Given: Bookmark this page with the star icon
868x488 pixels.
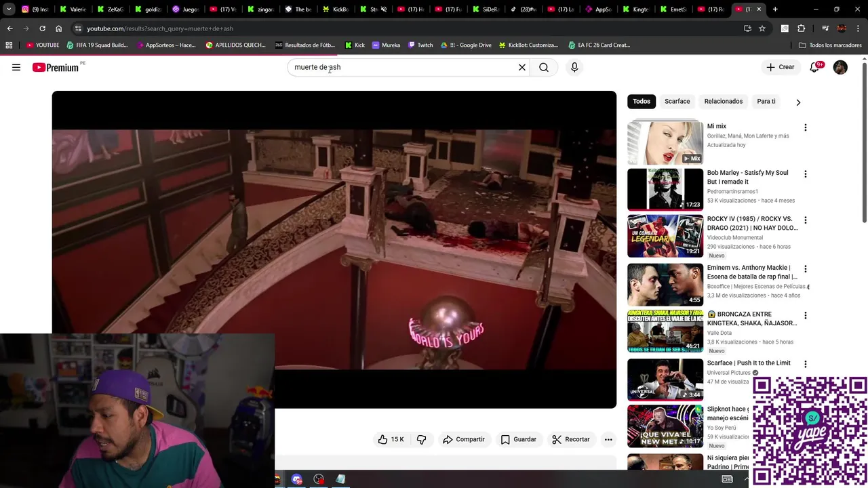Looking at the screenshot, I should click(762, 28).
